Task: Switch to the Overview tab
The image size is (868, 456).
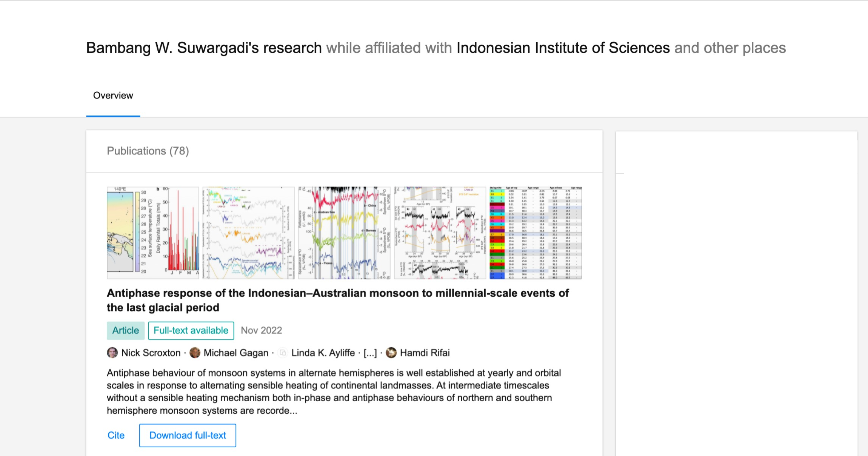Action: [x=113, y=96]
